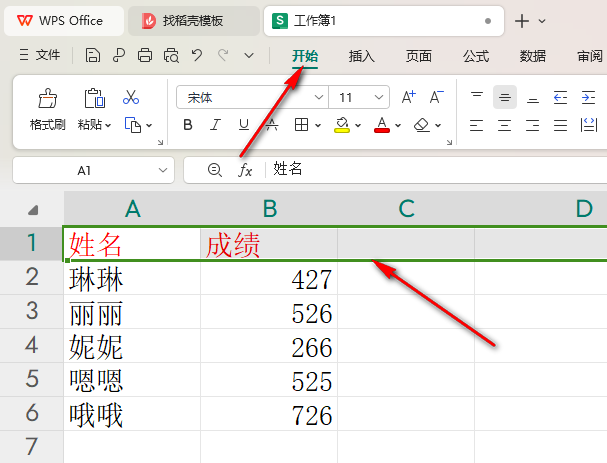The width and height of the screenshot is (607, 463).
Task: Click formula bar showing 姓名
Action: click(x=437, y=170)
